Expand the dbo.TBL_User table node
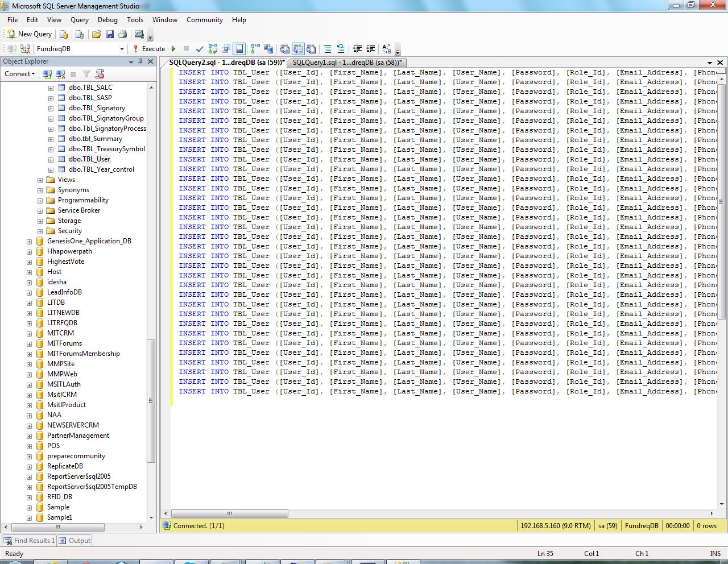The width and height of the screenshot is (728, 564). [x=51, y=160]
